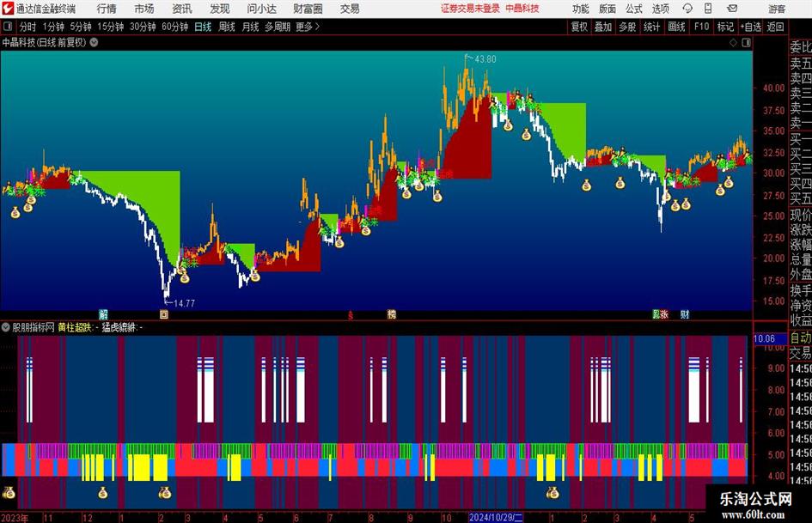Viewport: 812px width, 523px height.
Task: Switch to the 15分钟 period
Action: (111, 27)
